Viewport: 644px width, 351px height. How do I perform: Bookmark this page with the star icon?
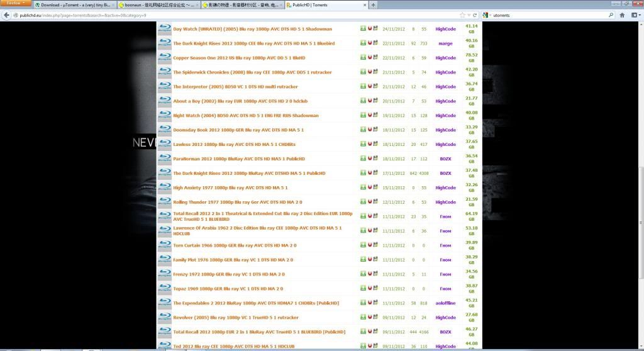pyautogui.click(x=464, y=15)
